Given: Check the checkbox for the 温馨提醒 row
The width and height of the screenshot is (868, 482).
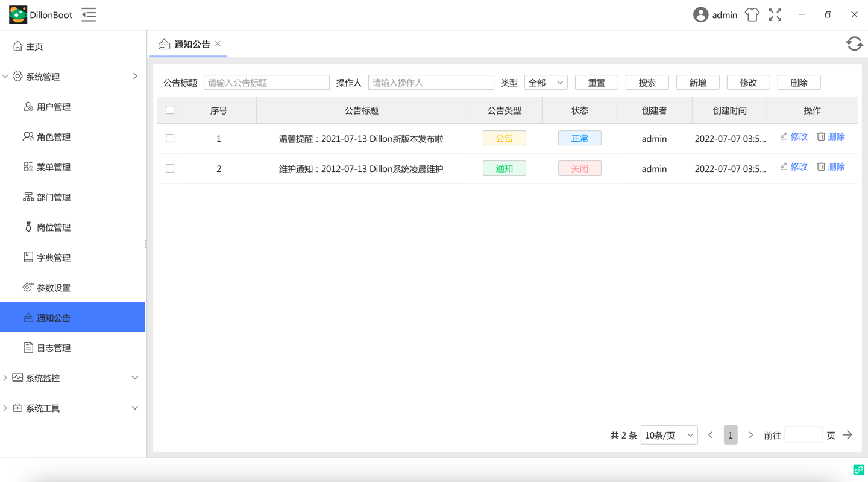Looking at the screenshot, I should click(170, 138).
